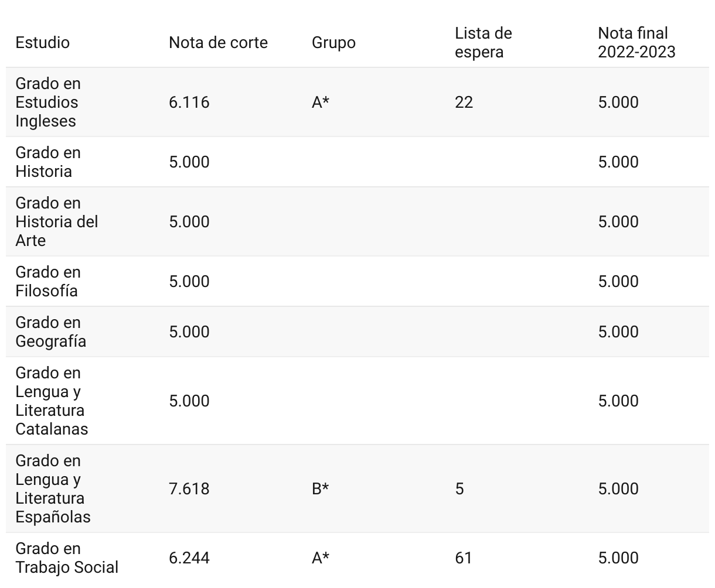The height and width of the screenshot is (588, 715).
Task: Click the waiting list value 61
Action: point(463,558)
